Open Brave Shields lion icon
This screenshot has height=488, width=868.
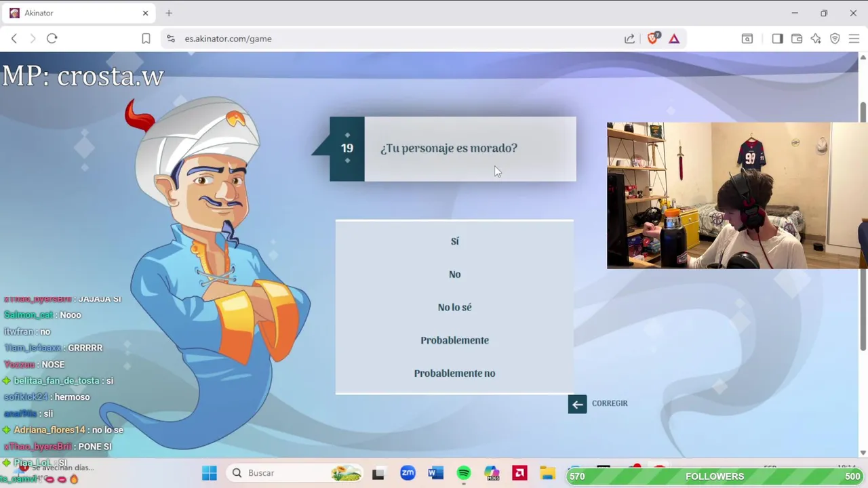pyautogui.click(x=653, y=39)
